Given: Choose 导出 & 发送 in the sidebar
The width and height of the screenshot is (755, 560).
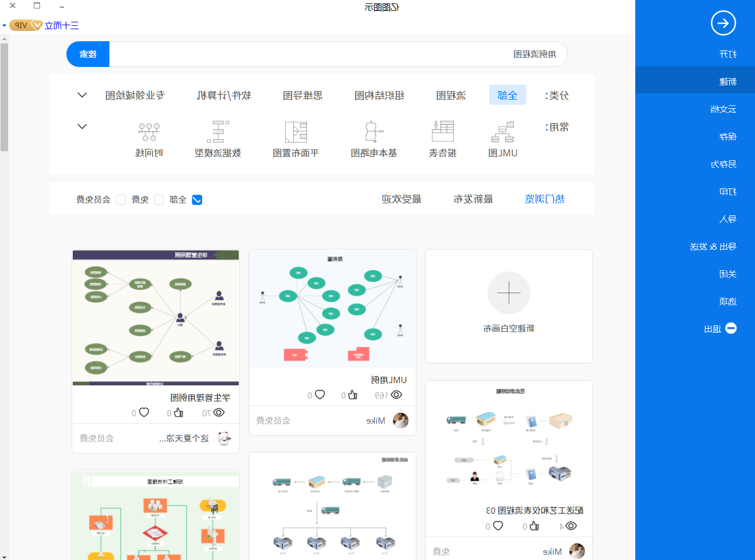Looking at the screenshot, I should pyautogui.click(x=713, y=247).
